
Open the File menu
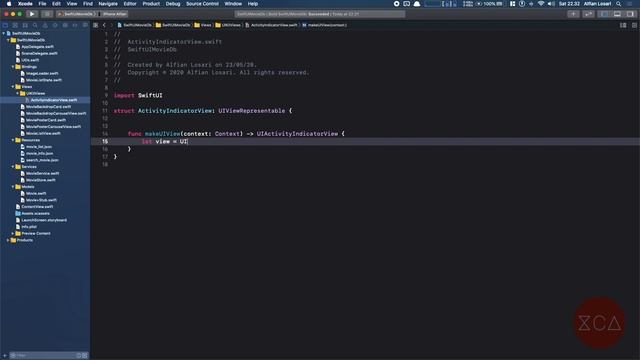(42, 4)
